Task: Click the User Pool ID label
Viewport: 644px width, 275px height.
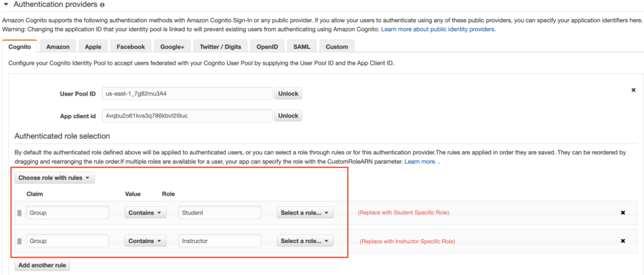Action: [x=77, y=94]
